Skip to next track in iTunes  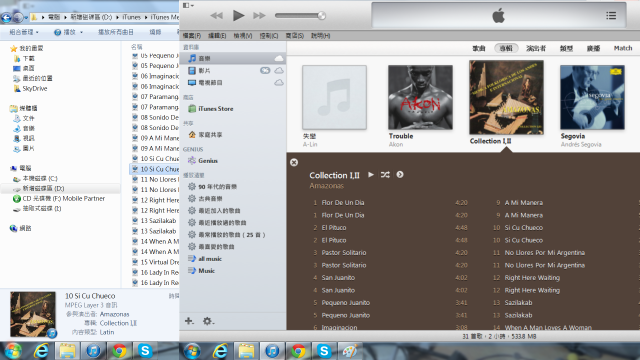pyautogui.click(x=259, y=16)
